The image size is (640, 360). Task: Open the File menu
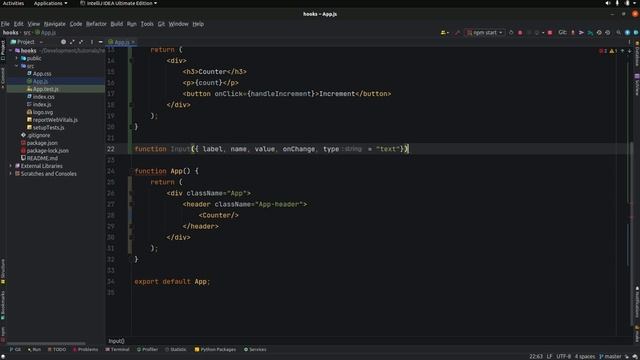tap(5, 24)
